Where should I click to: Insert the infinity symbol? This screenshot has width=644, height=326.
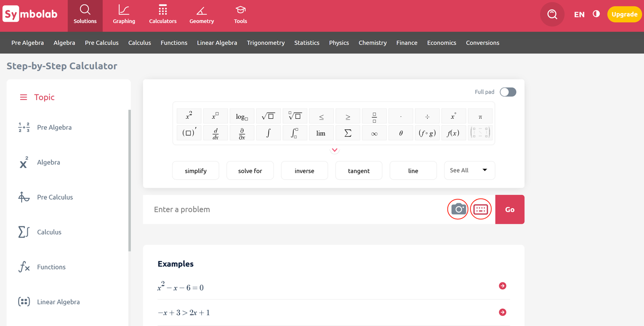pyautogui.click(x=374, y=133)
